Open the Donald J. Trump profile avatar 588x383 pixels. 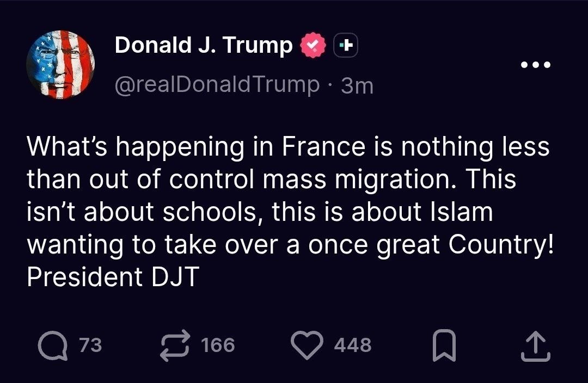coord(60,65)
